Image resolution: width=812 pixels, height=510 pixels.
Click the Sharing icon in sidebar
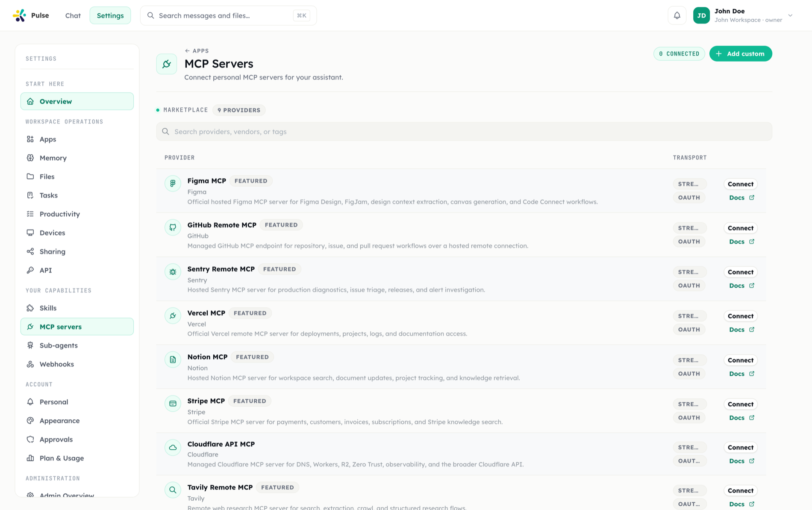[x=30, y=251]
